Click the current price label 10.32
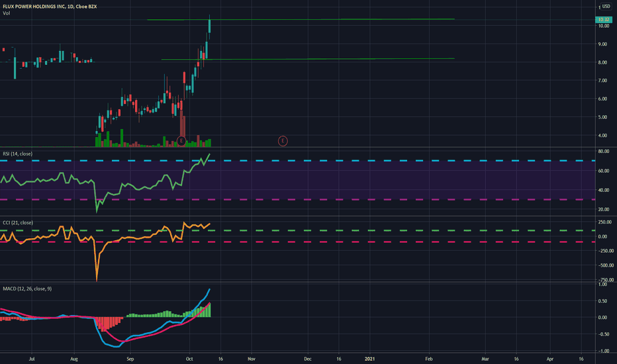This screenshot has height=364, width=617. click(604, 20)
